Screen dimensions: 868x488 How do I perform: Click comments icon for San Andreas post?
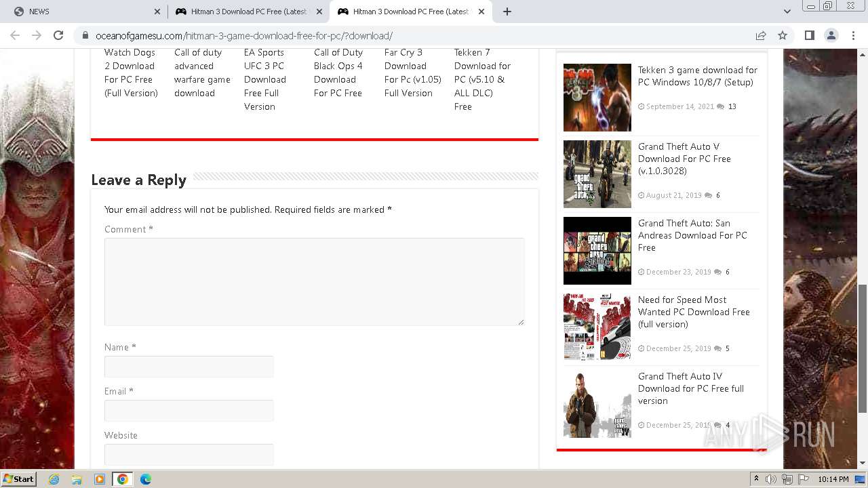(717, 272)
